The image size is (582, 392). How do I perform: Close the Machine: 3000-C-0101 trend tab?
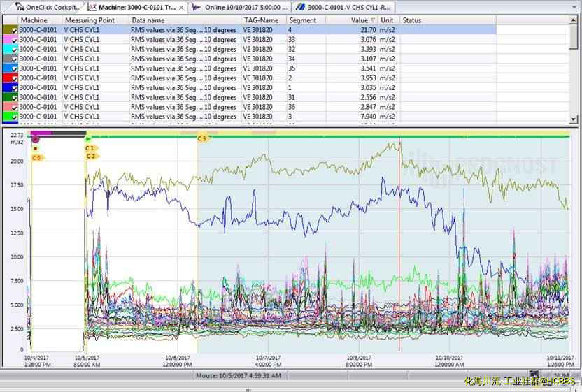(181, 8)
